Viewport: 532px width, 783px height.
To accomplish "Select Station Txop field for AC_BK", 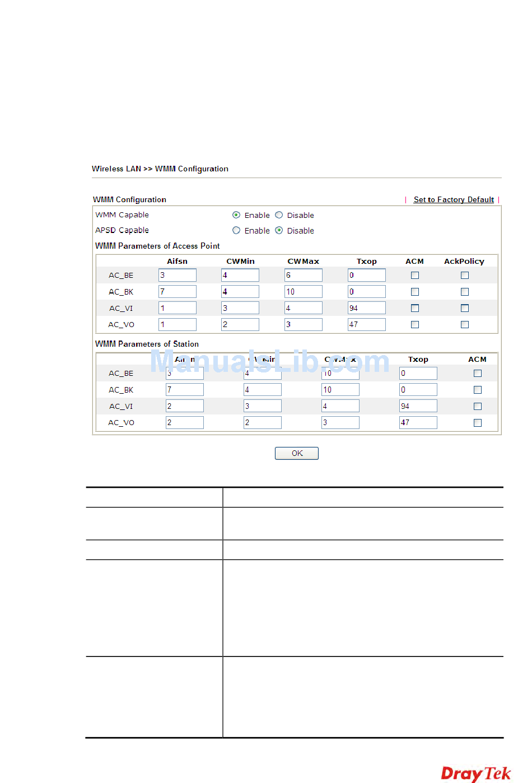I will click(x=418, y=390).
